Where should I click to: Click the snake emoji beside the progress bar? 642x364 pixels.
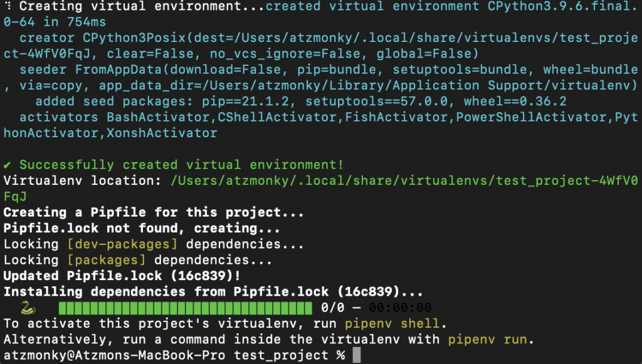(x=26, y=308)
